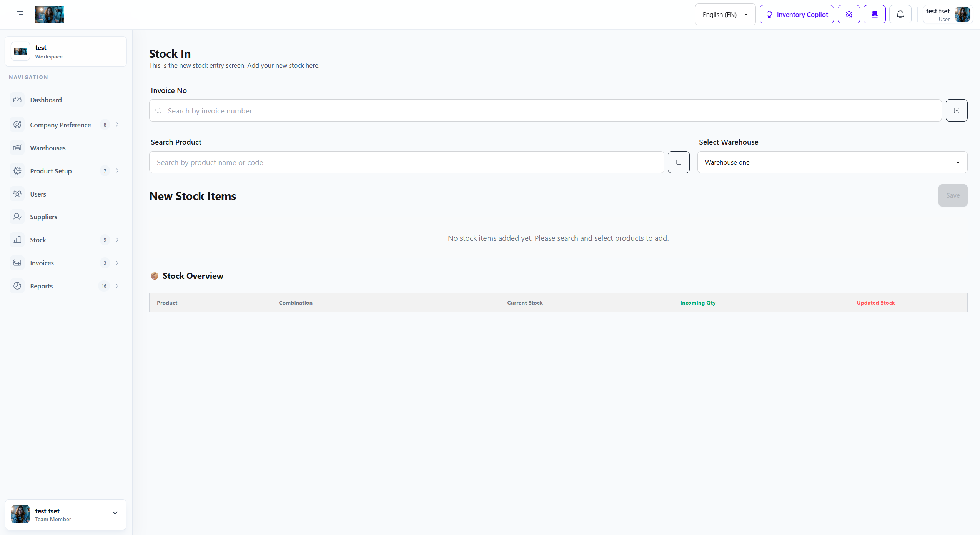This screenshot has height=535, width=980.
Task: Expand Company Preference chevron arrow
Action: (117, 125)
